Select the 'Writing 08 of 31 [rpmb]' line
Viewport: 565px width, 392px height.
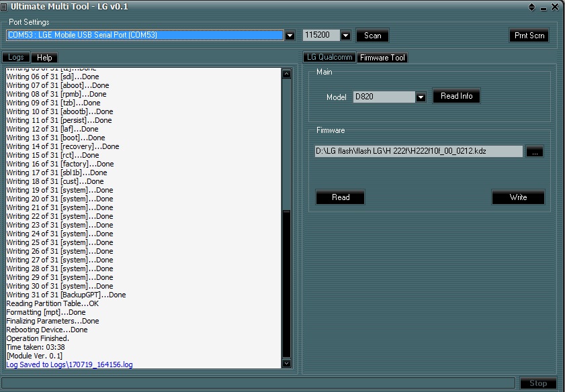[56, 95]
